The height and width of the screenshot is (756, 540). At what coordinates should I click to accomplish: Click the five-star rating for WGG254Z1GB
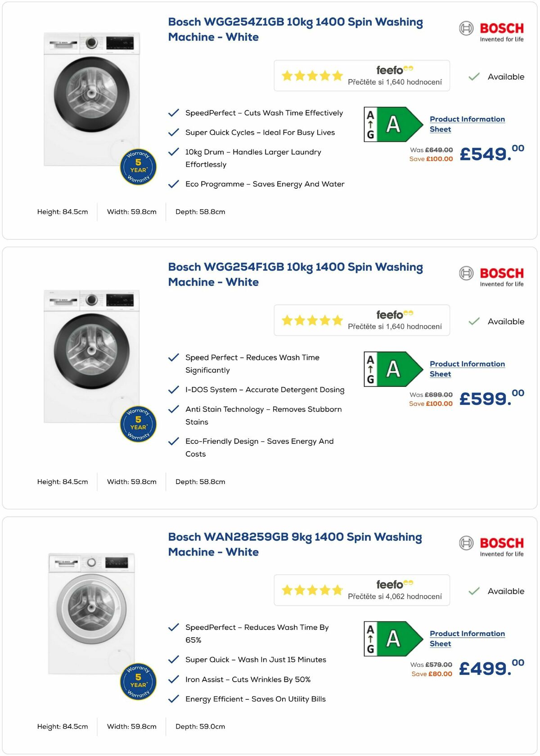point(311,75)
